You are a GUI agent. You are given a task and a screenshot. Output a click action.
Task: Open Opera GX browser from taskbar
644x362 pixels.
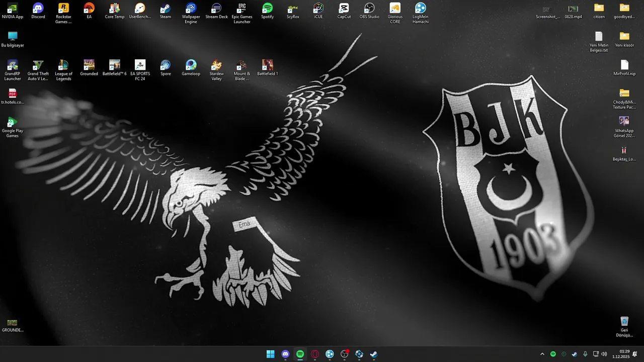pos(315,354)
